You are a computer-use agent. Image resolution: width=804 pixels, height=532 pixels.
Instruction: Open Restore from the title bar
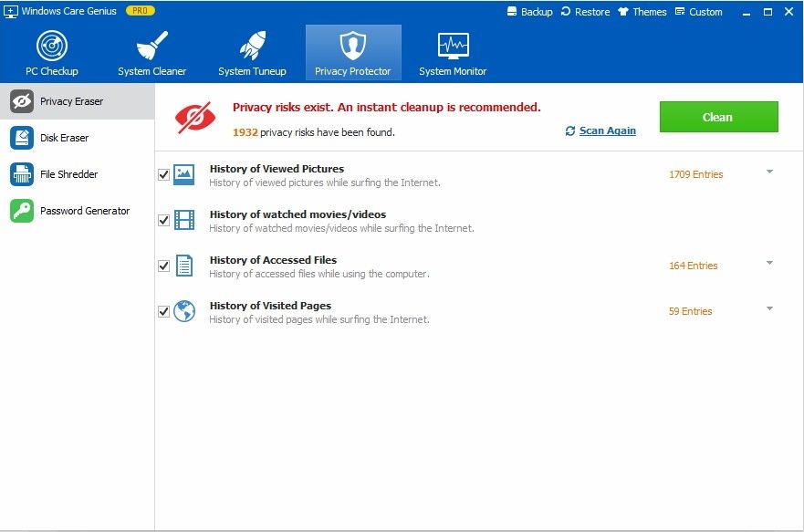585,11
